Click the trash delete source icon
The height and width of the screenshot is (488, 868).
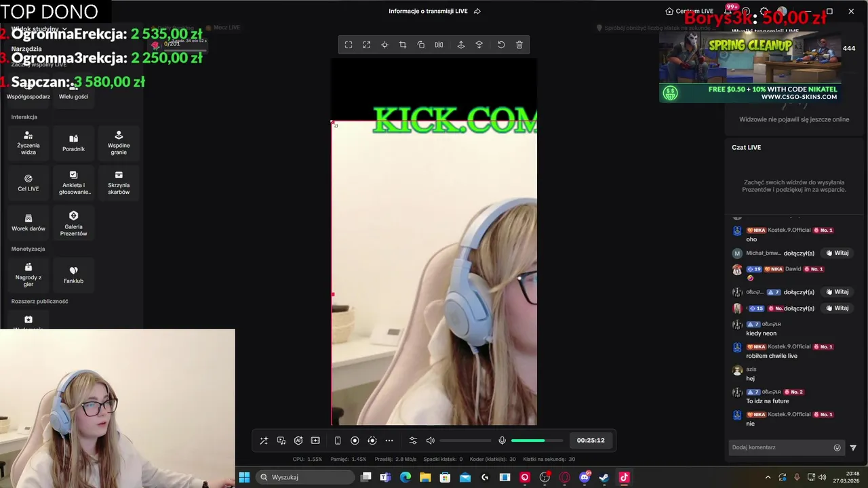(519, 45)
